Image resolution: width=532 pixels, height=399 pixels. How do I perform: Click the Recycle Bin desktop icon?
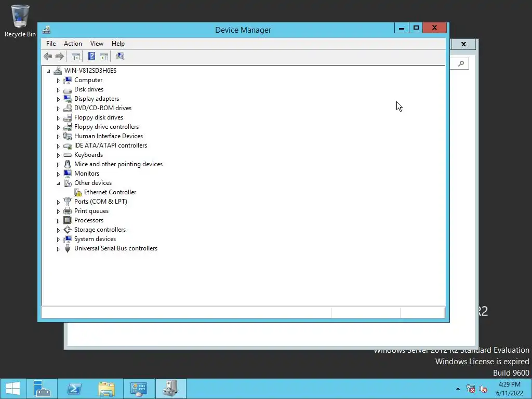[x=20, y=21]
